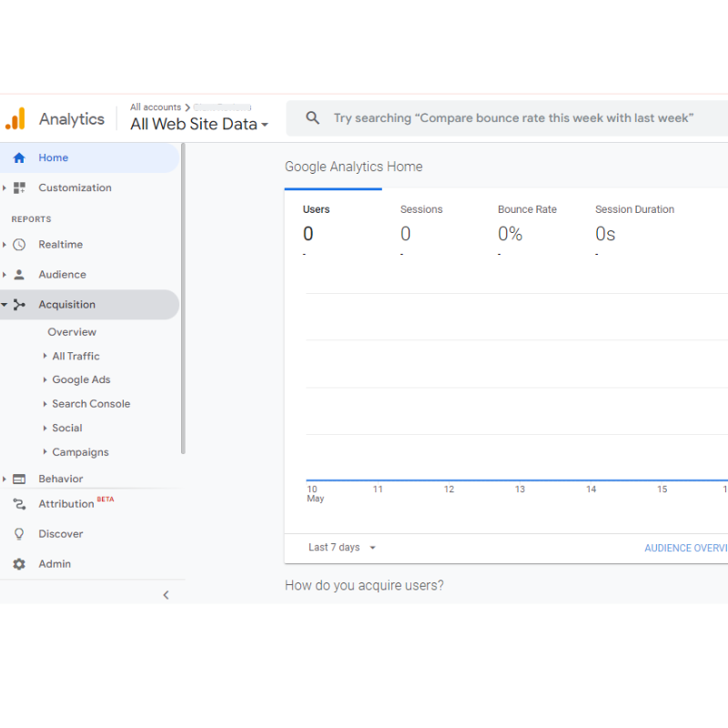Click the chart line at May 12
The width and height of the screenshot is (728, 728).
(449, 480)
